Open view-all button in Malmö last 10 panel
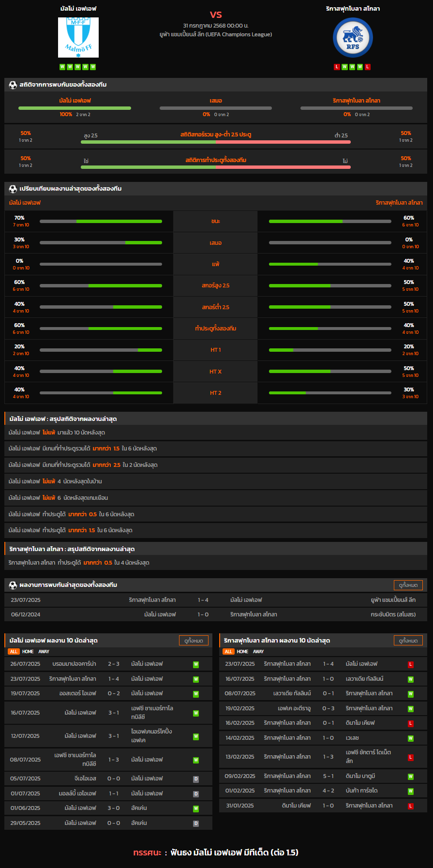Screen dimensions: 433x868 pyautogui.click(x=194, y=641)
